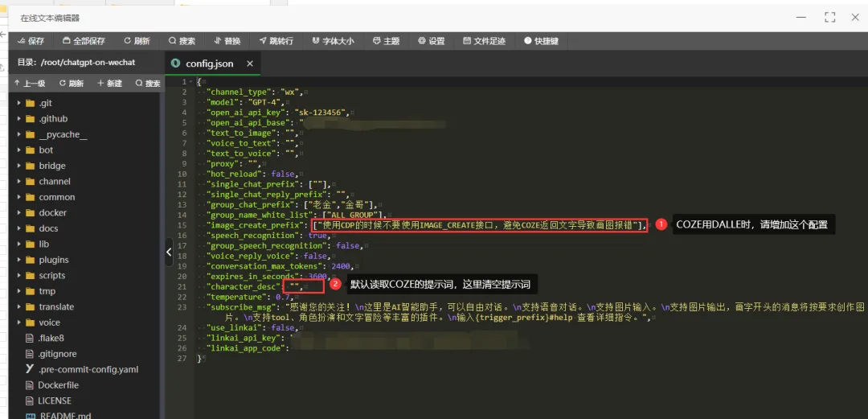Open the 替换 replace tool
The height and width of the screenshot is (419, 868).
pos(227,41)
